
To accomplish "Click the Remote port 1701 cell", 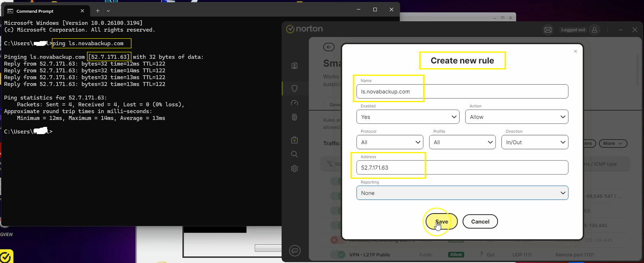I will [x=575, y=255].
